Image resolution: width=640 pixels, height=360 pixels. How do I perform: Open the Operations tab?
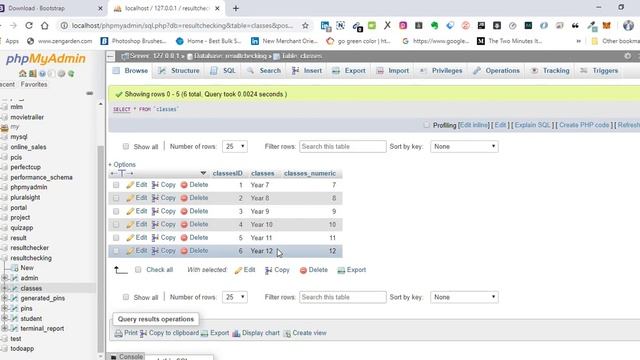point(496,71)
